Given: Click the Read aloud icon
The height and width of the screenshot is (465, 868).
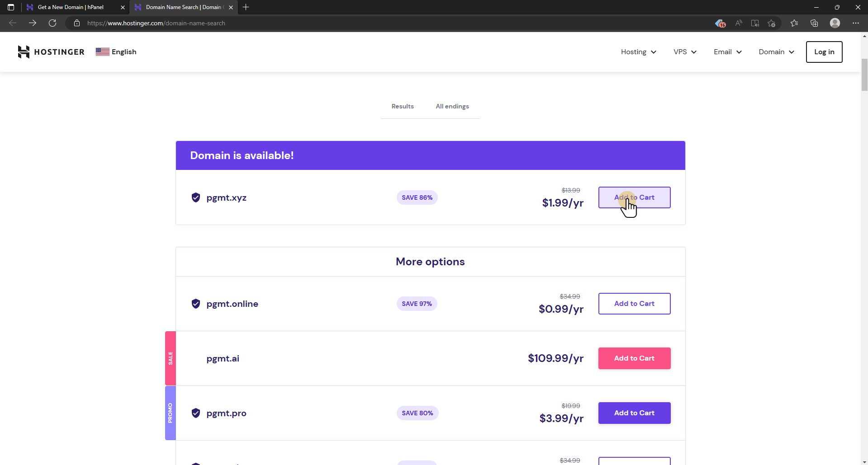Looking at the screenshot, I should tap(739, 23).
